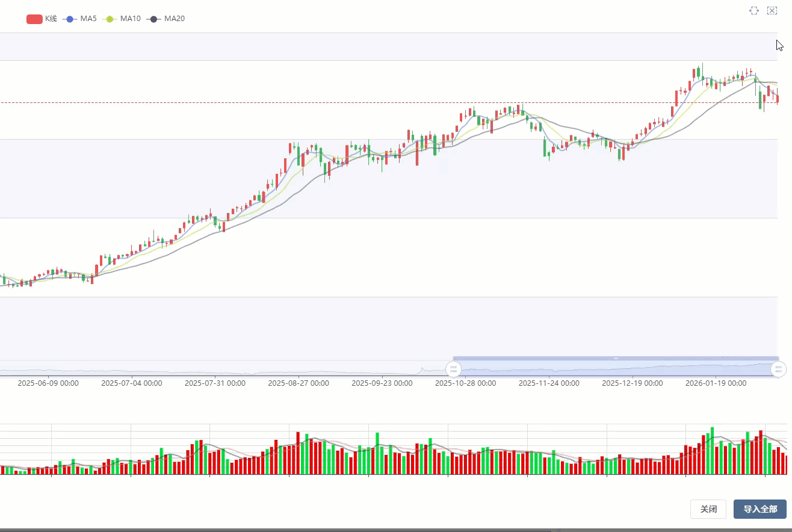Click the 2025-06-09 date axis label
The height and width of the screenshot is (532, 792).
[48, 383]
